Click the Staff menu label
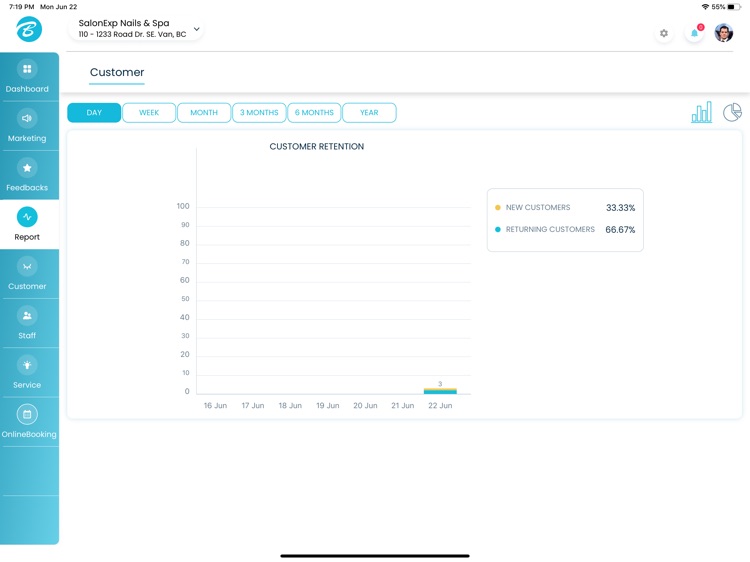 click(x=27, y=335)
